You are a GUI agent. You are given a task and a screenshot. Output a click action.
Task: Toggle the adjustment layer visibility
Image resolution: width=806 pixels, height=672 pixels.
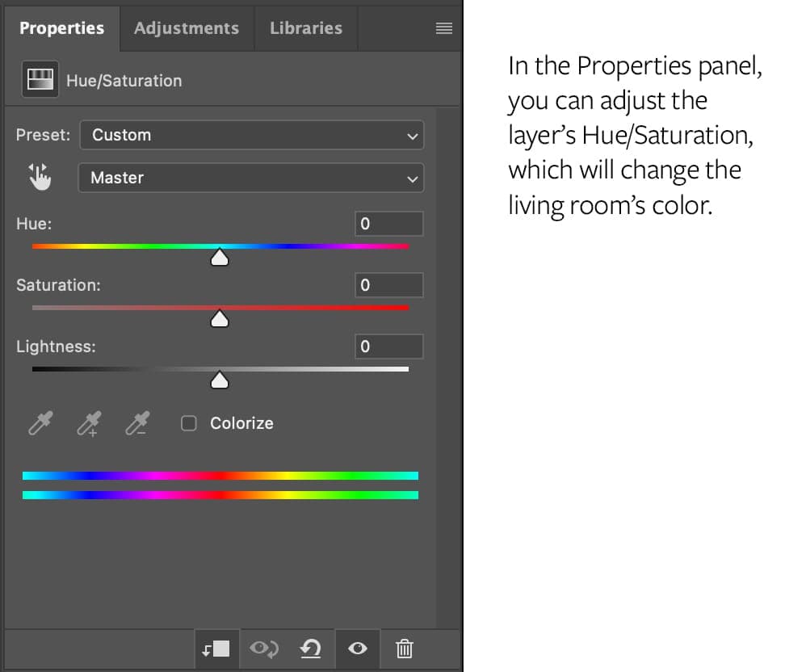(x=357, y=649)
